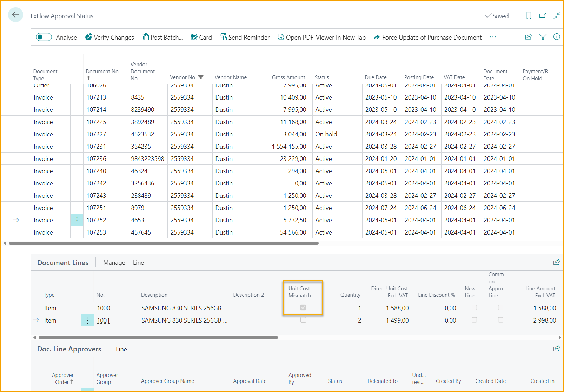
Task: Click the PDF-Viewer document icon
Action: tap(281, 37)
